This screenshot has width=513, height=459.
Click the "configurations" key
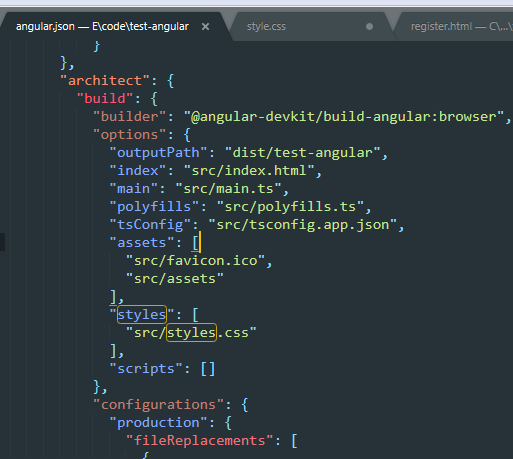[158, 405]
